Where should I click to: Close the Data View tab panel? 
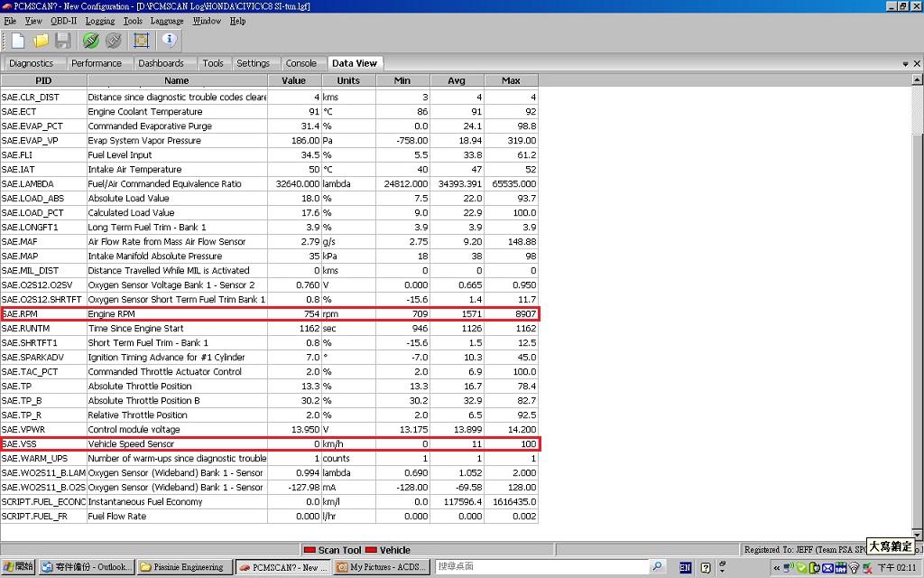click(x=917, y=63)
